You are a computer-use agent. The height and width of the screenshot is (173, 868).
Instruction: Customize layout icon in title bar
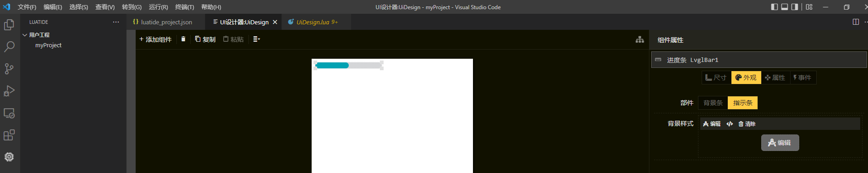point(809,7)
